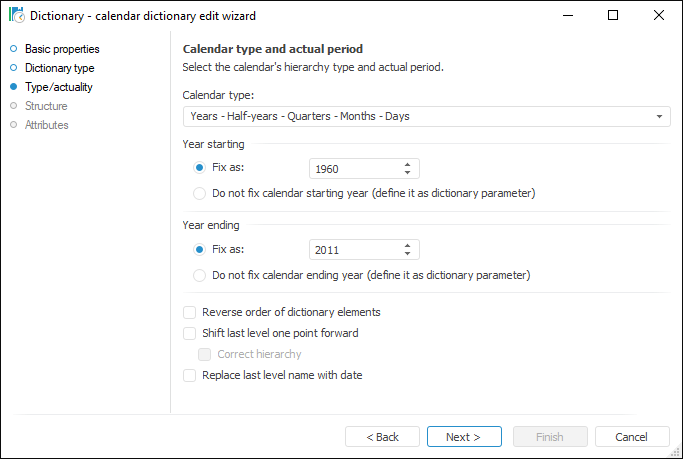Enable Reverse order of dictionary elements
This screenshot has width=683, height=459.
pos(190,312)
